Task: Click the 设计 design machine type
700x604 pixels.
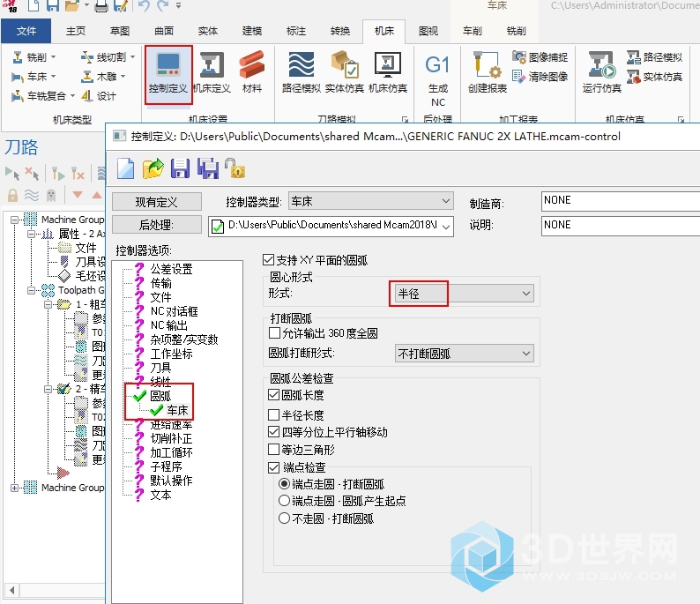Action: [x=99, y=96]
